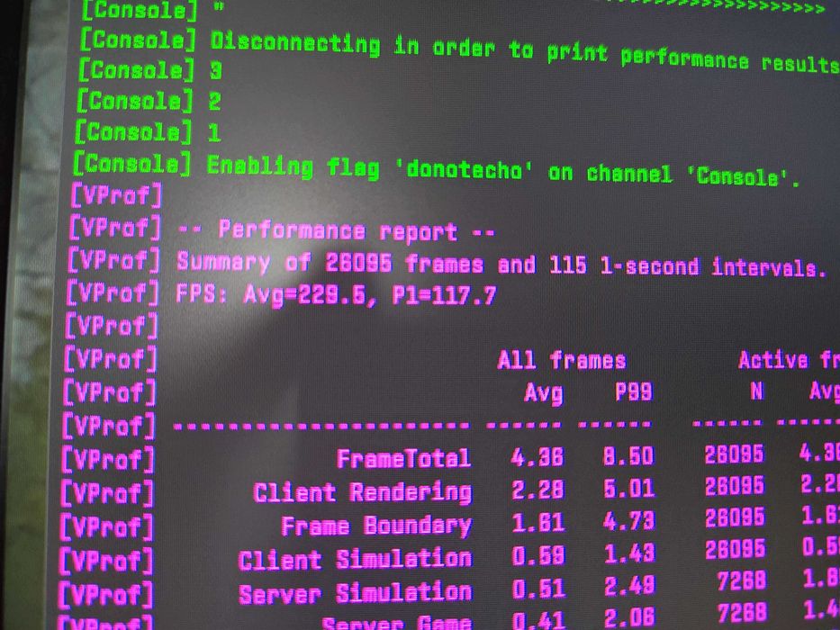The width and height of the screenshot is (840, 630).
Task: Click the '4.73' P99 value for Frame Boundary
Action: [629, 521]
